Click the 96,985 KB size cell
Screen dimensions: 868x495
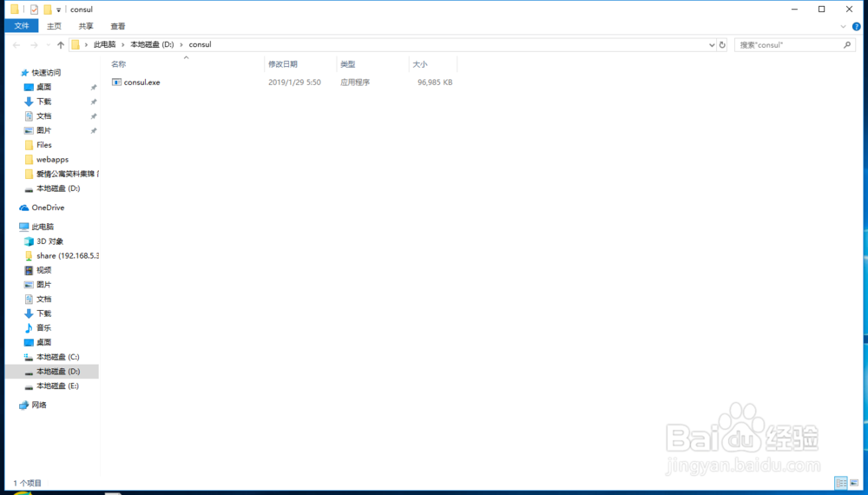click(435, 82)
